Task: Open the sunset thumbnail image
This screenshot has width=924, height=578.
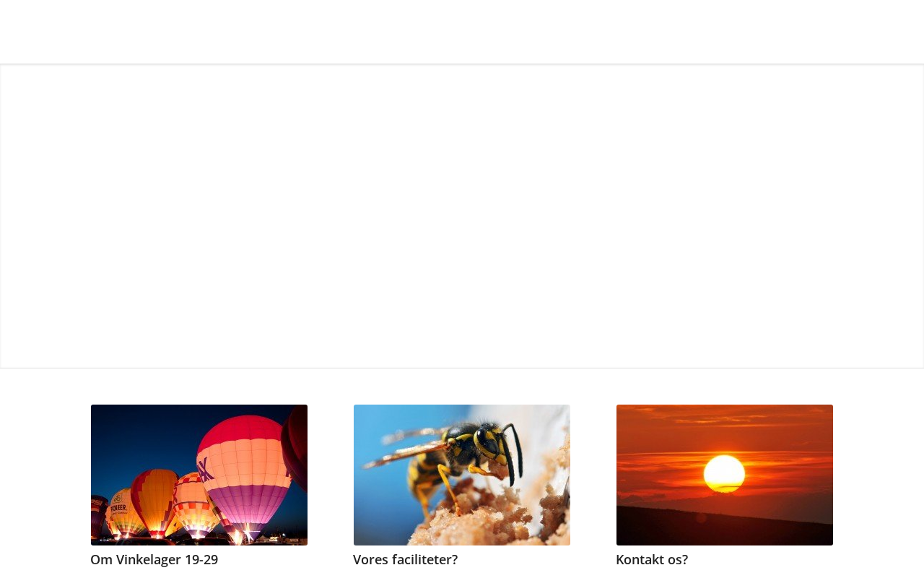Action: click(x=725, y=475)
